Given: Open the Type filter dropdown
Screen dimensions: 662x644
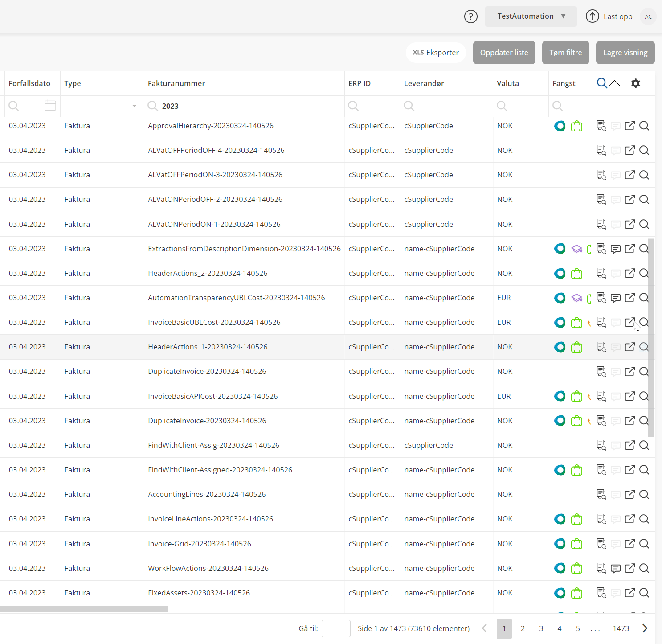Looking at the screenshot, I should (134, 106).
